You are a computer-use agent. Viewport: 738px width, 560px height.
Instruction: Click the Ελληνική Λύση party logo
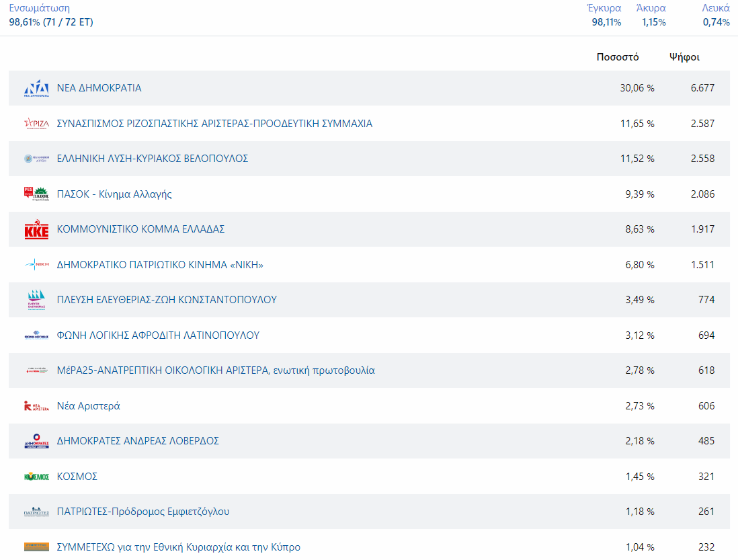coord(37,159)
